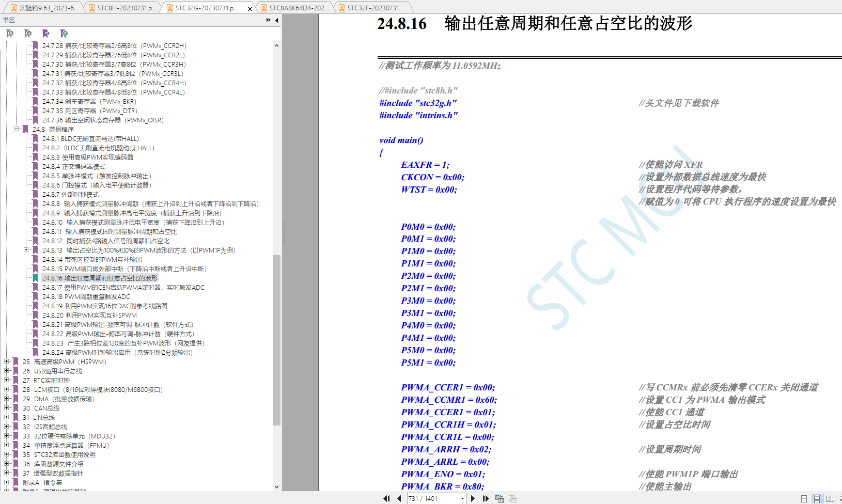Screen dimensions: 842x504
Task: Go to the next page
Action: (x=473, y=498)
